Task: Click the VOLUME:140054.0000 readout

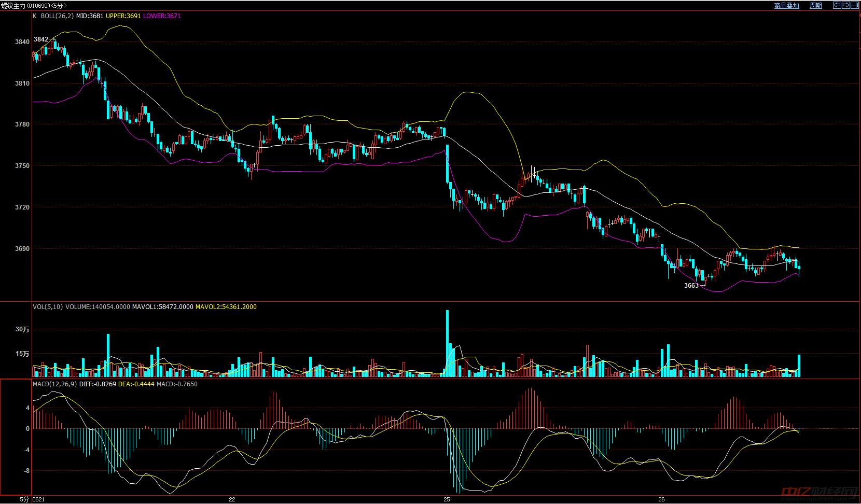Action: click(x=98, y=307)
